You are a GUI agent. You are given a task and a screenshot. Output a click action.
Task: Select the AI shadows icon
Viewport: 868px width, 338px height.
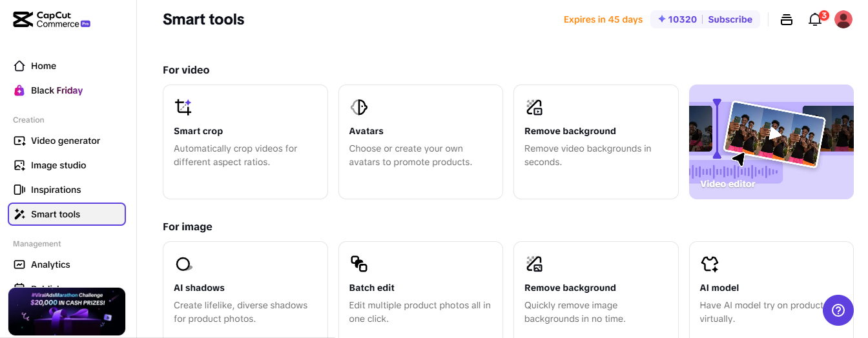pyautogui.click(x=183, y=264)
